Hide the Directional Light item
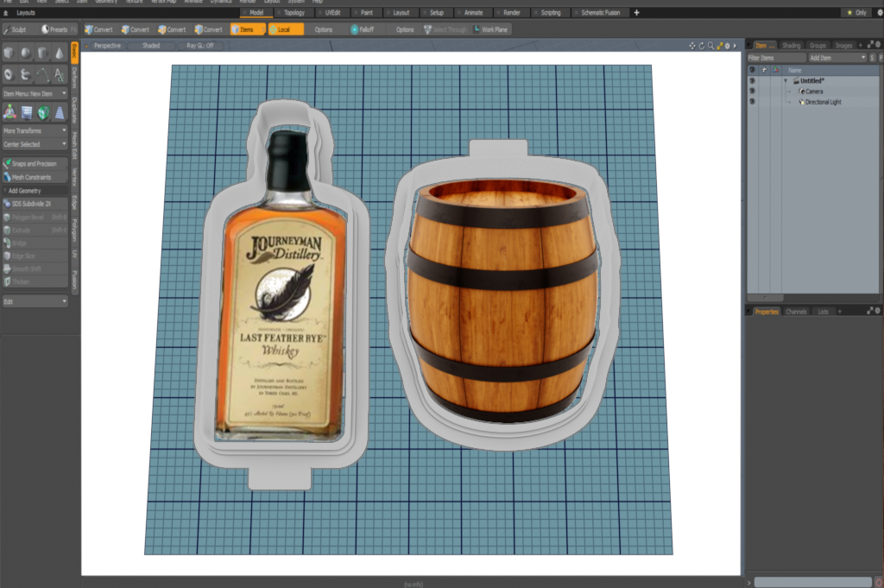This screenshot has width=884, height=588. tap(752, 102)
